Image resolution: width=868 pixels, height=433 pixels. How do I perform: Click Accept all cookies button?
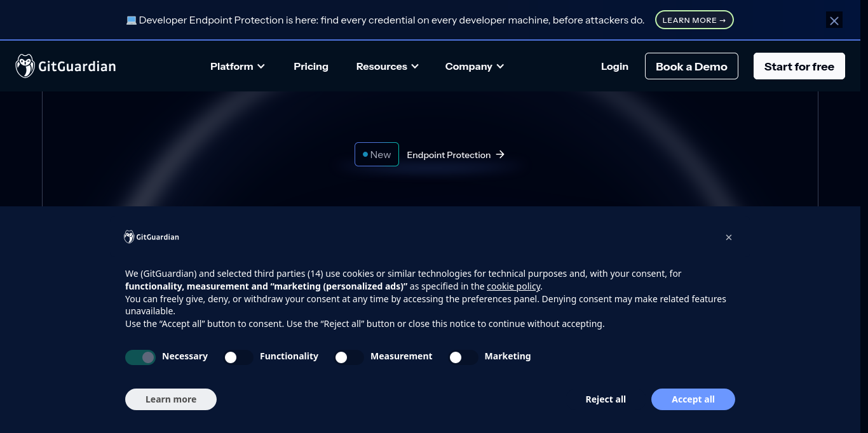pyautogui.click(x=693, y=399)
